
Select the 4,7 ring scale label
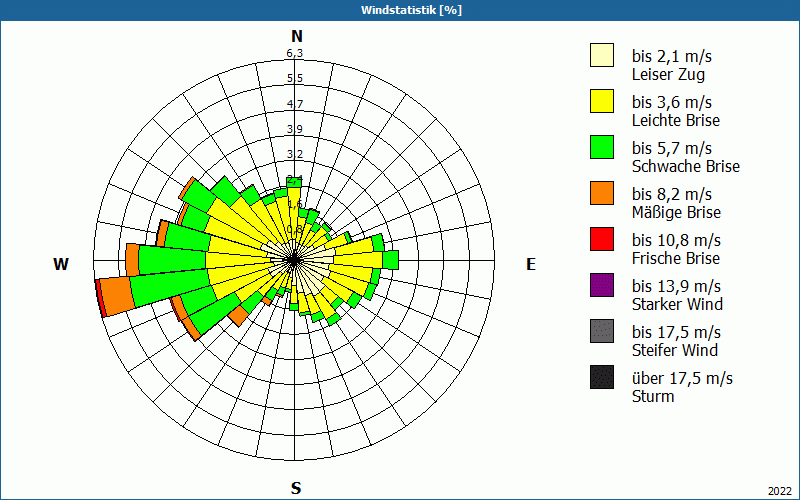295,104
